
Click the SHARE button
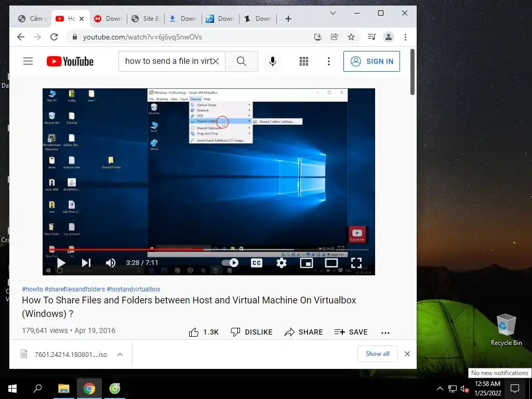[303, 332]
